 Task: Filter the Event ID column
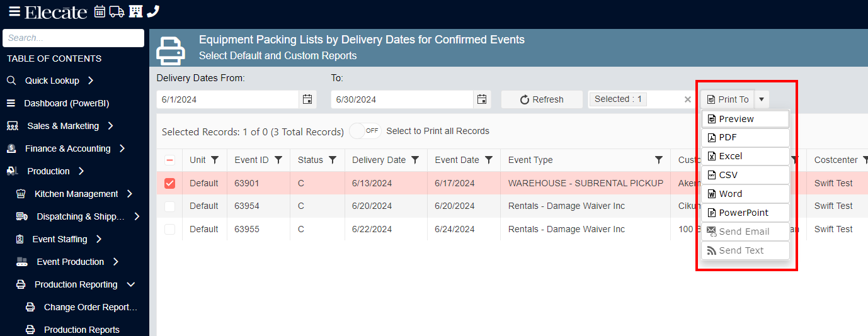(278, 160)
